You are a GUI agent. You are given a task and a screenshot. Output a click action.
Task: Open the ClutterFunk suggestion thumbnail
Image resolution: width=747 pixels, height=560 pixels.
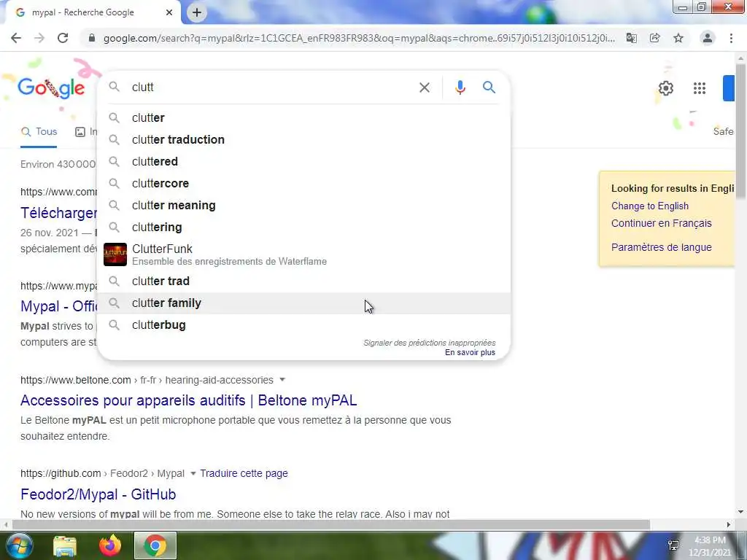(115, 254)
